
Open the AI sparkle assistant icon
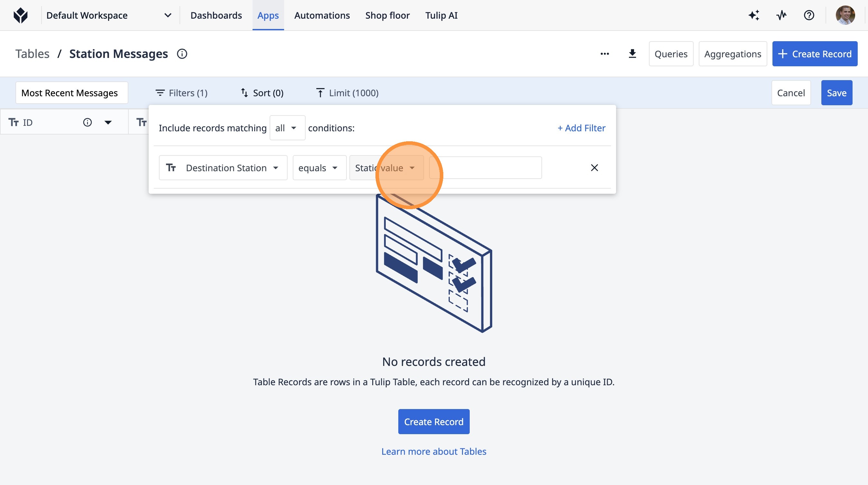(x=754, y=15)
